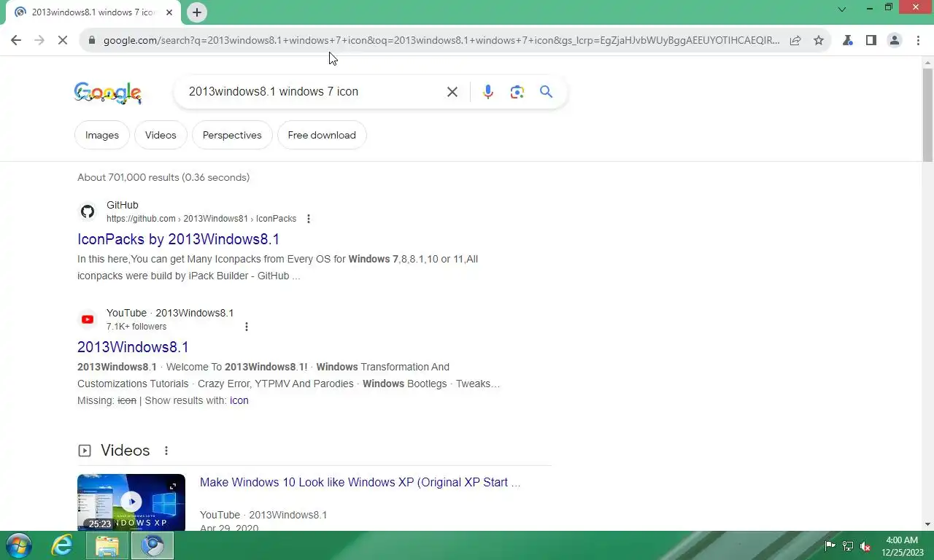Open a new browser tab
This screenshot has width=934, height=560.
click(197, 12)
